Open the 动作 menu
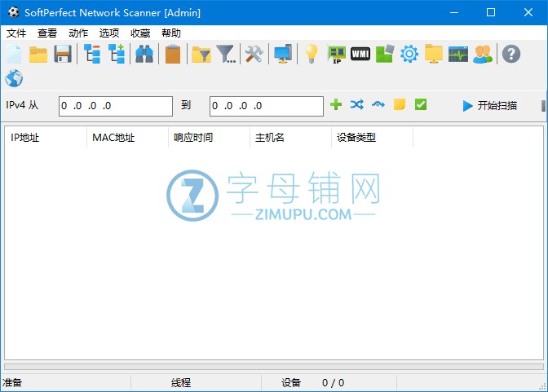This screenshot has width=548, height=392. 78,33
